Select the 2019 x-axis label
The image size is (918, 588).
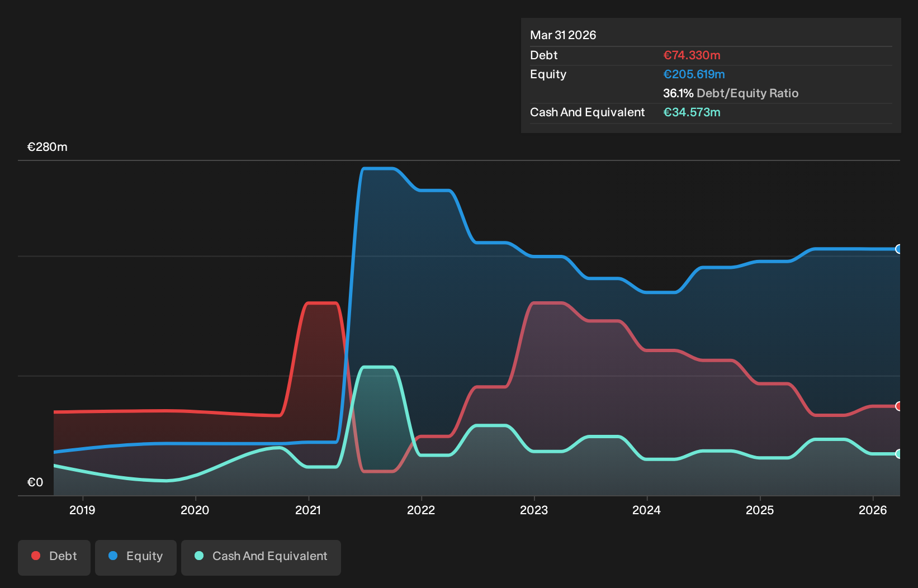(x=82, y=510)
